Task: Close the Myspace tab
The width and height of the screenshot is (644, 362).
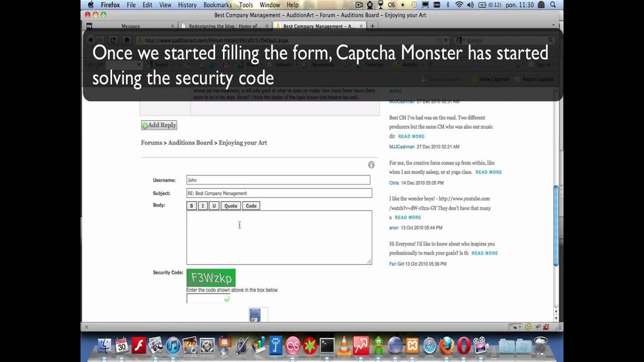Action: pyautogui.click(x=173, y=26)
